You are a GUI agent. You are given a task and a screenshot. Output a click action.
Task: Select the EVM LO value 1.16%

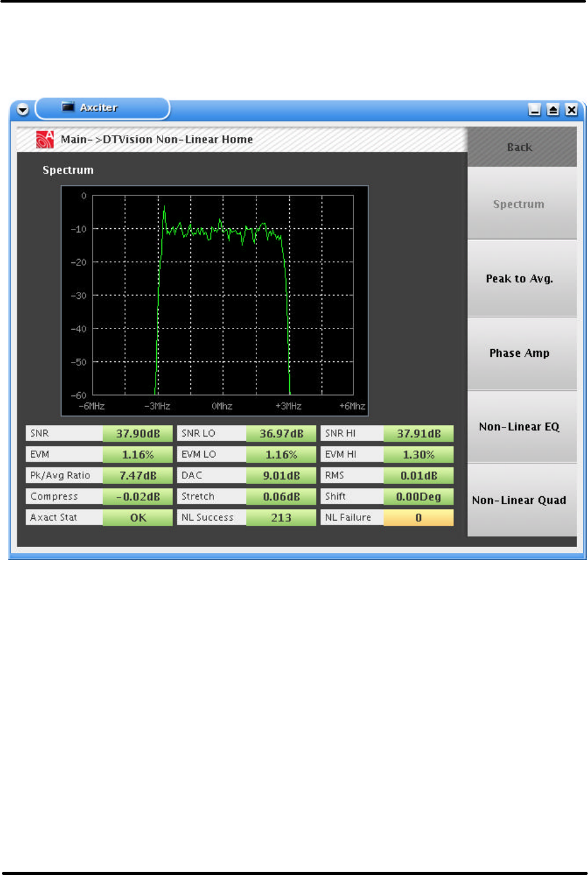coord(281,455)
